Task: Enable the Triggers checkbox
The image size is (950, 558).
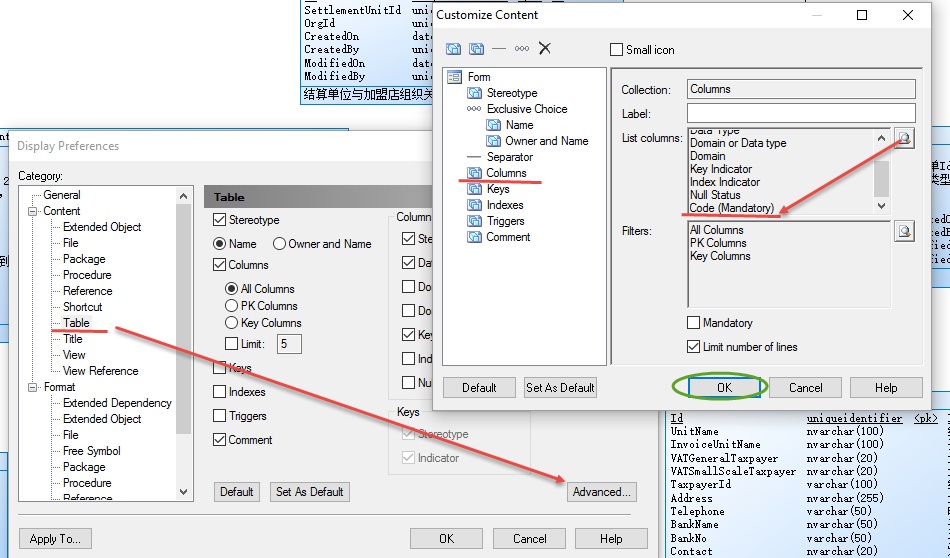Action: (219, 416)
